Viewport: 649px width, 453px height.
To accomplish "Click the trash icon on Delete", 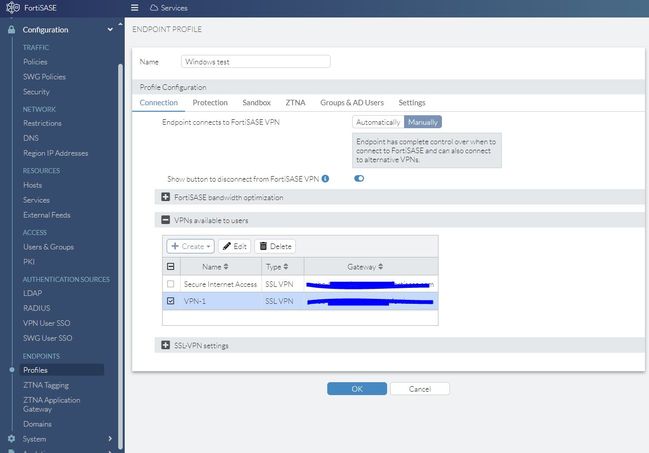I will pyautogui.click(x=263, y=246).
